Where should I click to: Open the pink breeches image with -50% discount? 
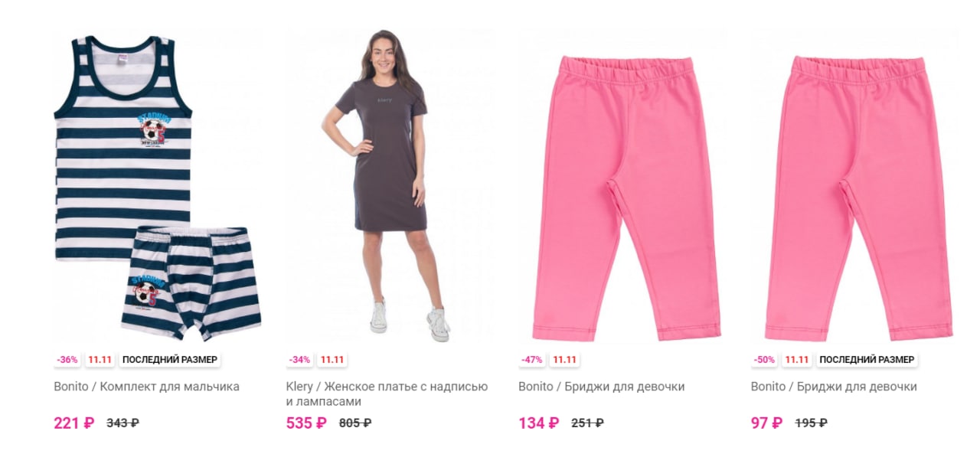pos(855,187)
